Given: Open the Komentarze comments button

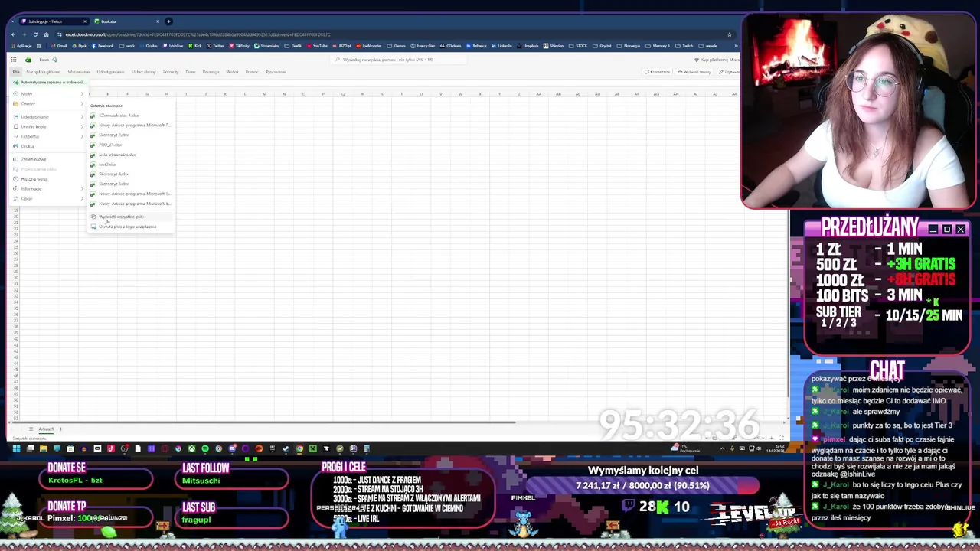Looking at the screenshot, I should tap(658, 72).
